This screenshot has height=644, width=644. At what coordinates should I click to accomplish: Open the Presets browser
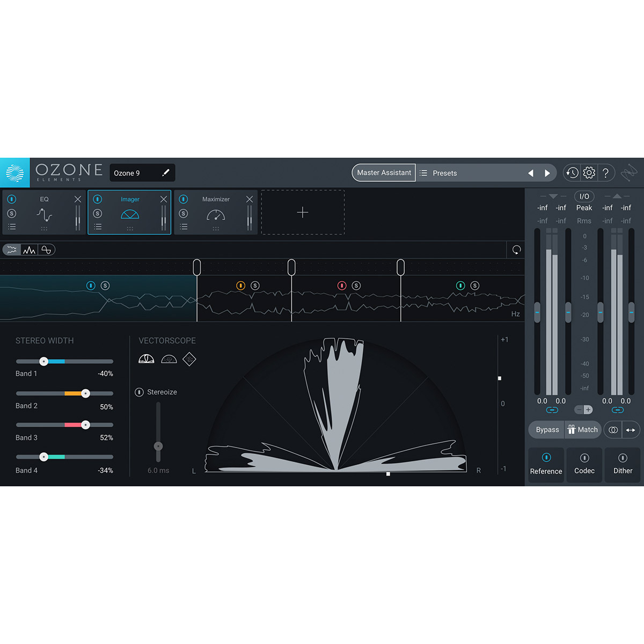[445, 173]
